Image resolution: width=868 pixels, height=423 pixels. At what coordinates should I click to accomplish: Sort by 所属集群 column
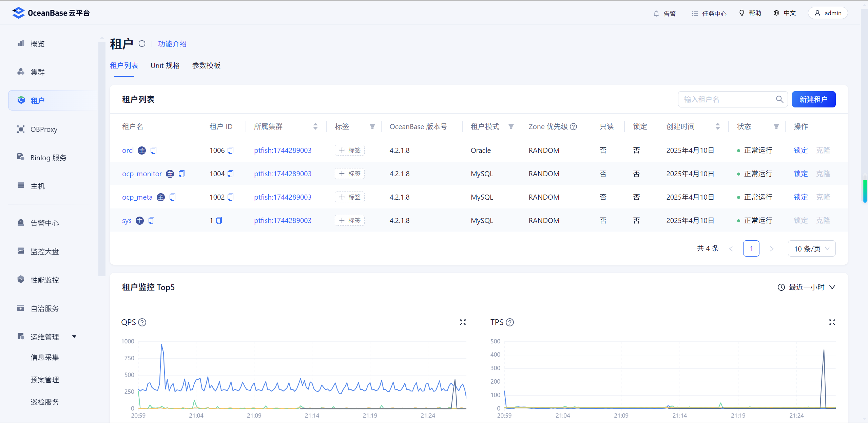[315, 126]
